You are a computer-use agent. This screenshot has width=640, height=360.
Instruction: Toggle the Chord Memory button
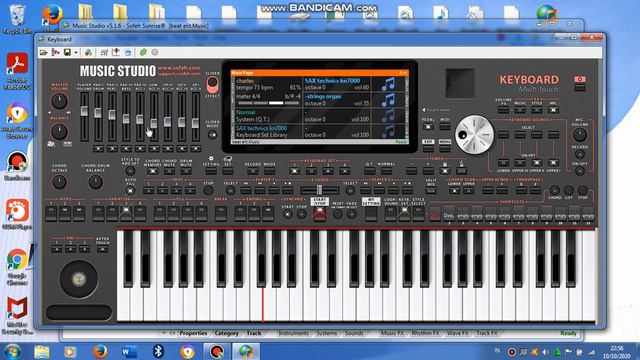pyautogui.click(x=153, y=171)
